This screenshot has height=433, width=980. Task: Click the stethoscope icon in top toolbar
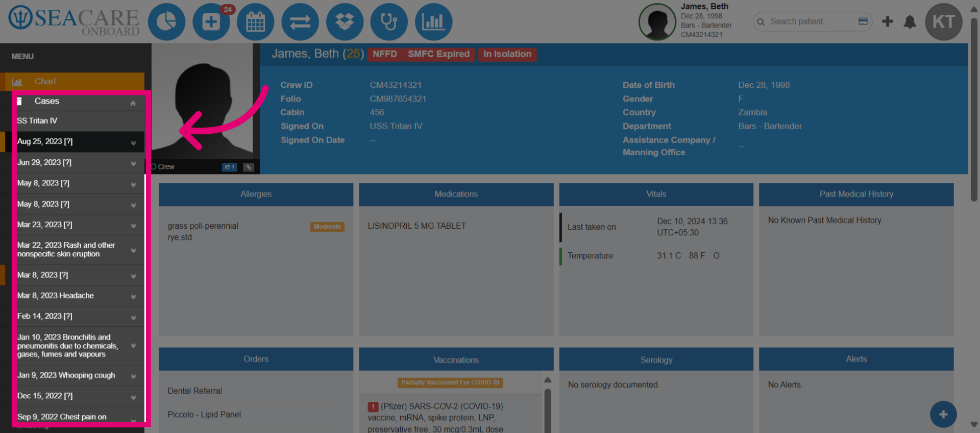(x=389, y=22)
